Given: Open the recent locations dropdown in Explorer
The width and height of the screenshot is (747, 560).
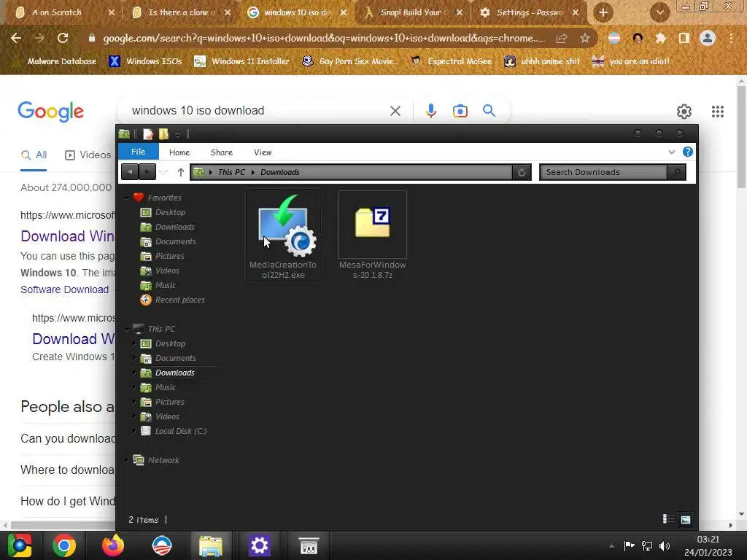Looking at the screenshot, I should (x=163, y=172).
